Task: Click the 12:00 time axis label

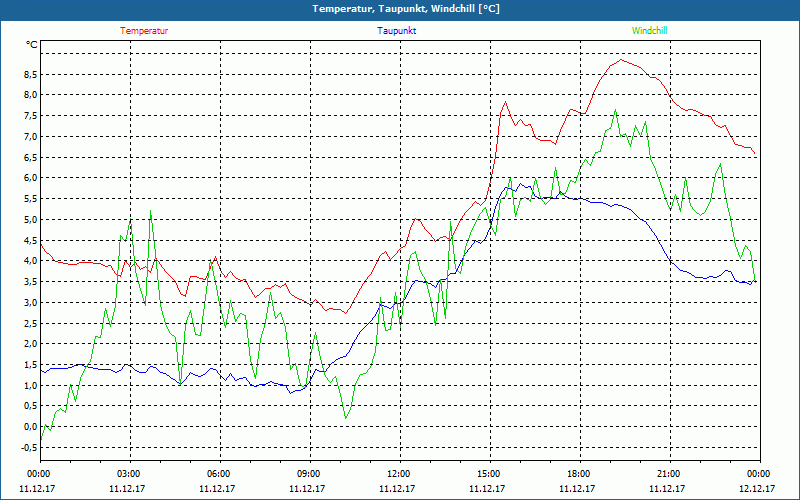Action: click(399, 474)
